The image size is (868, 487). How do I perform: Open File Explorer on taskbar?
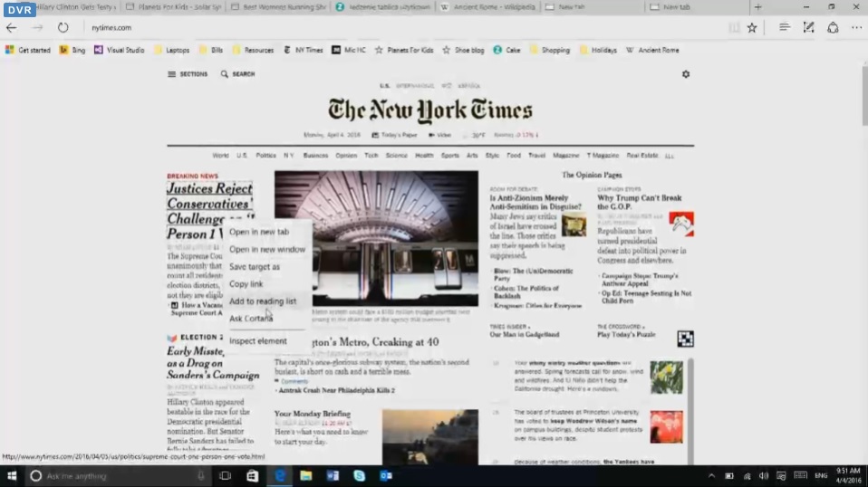[305, 476]
